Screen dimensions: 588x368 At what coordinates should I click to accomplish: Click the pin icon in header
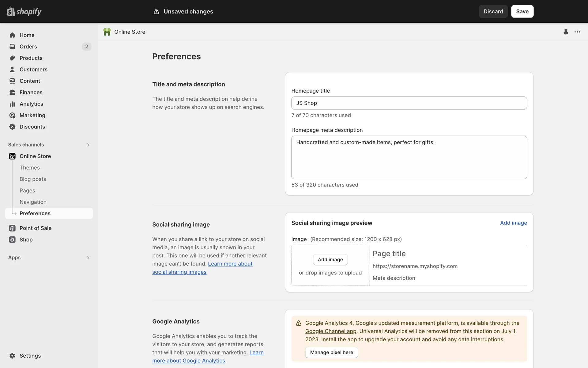[566, 32]
